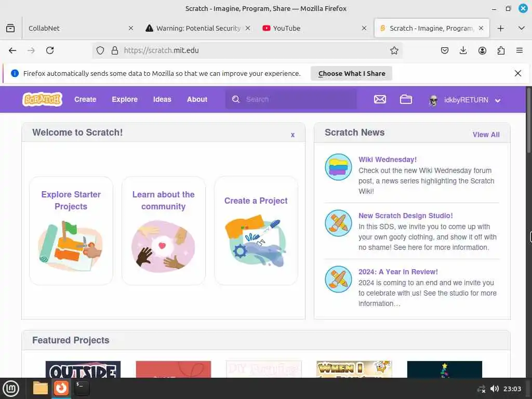Image resolution: width=532 pixels, height=399 pixels.
Task: Bookmark this page with the star
Action: (x=394, y=50)
